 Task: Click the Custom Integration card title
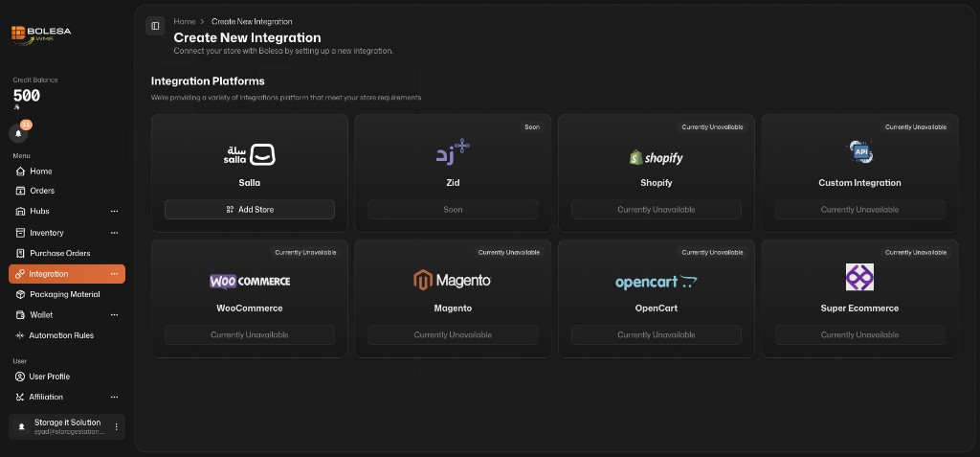pos(860,183)
